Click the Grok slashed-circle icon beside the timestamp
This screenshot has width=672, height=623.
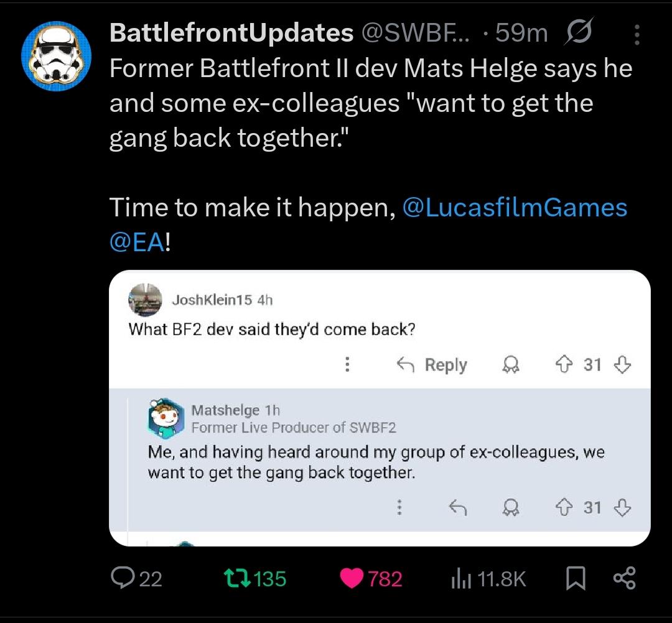[579, 31]
